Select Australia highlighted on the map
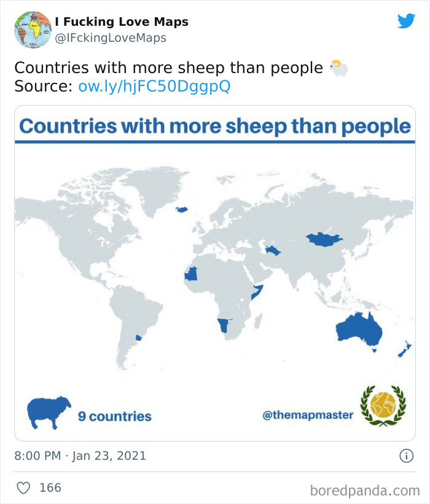The height and width of the screenshot is (504, 430). (359, 330)
